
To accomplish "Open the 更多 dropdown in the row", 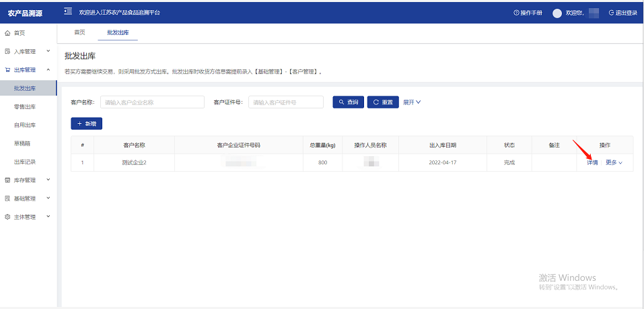I will click(614, 162).
